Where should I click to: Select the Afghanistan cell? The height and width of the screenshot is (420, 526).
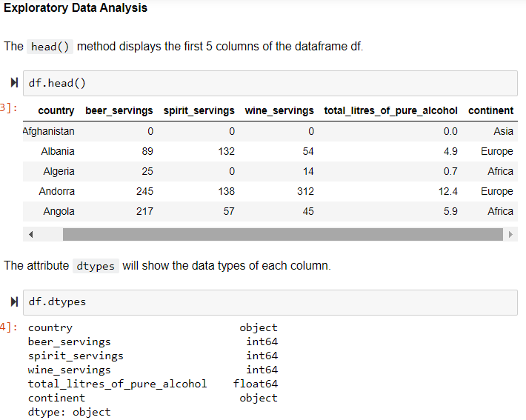point(49,131)
